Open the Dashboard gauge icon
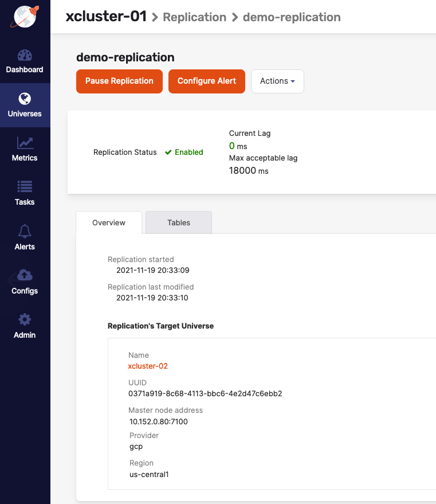The width and height of the screenshot is (436, 504). pyautogui.click(x=25, y=56)
